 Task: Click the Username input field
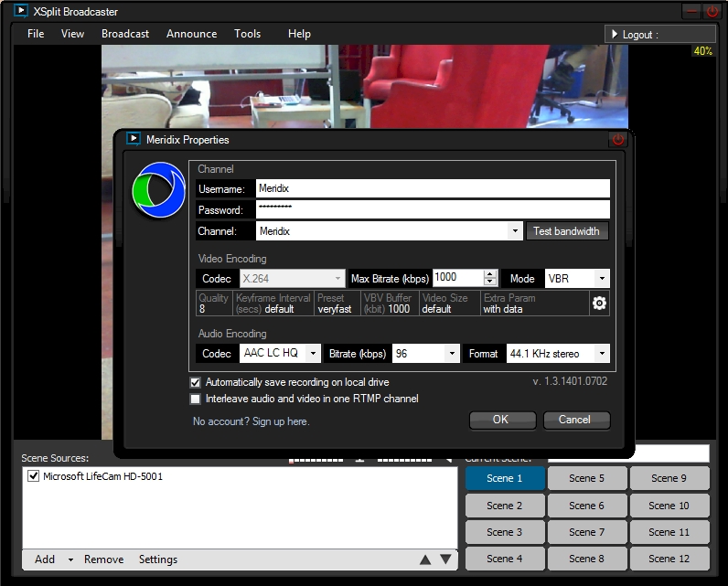[432, 188]
